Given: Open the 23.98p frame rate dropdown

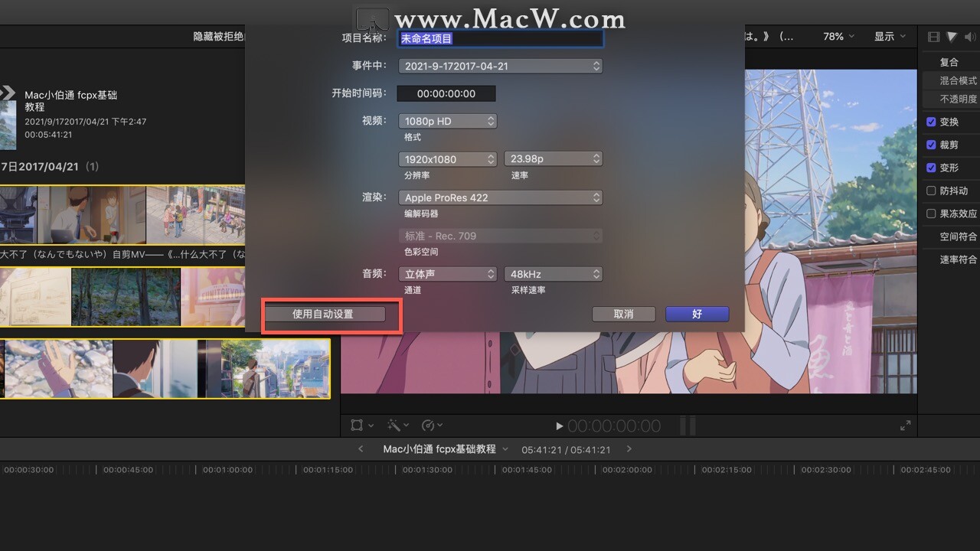Looking at the screenshot, I should point(554,159).
